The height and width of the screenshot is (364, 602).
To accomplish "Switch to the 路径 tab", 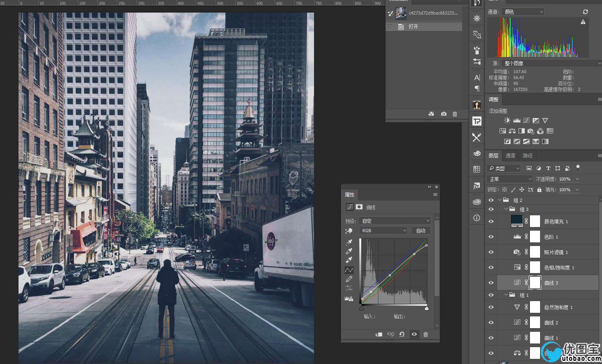I will 528,155.
